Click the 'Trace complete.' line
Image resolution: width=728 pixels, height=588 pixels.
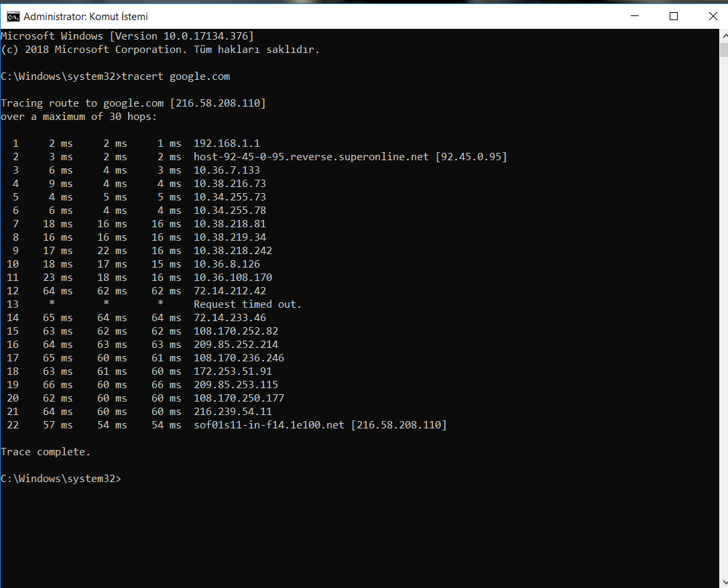click(46, 452)
